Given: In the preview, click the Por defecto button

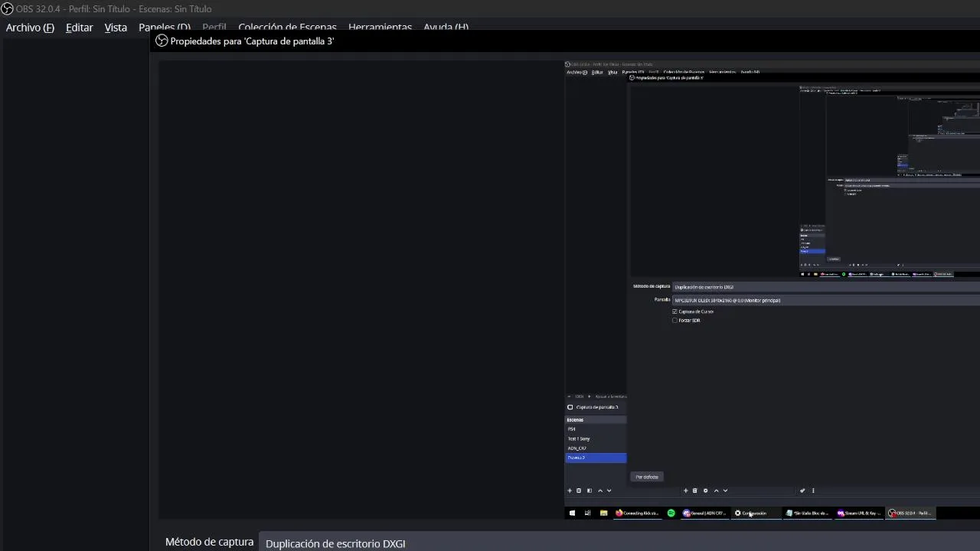Looking at the screenshot, I should [x=647, y=477].
